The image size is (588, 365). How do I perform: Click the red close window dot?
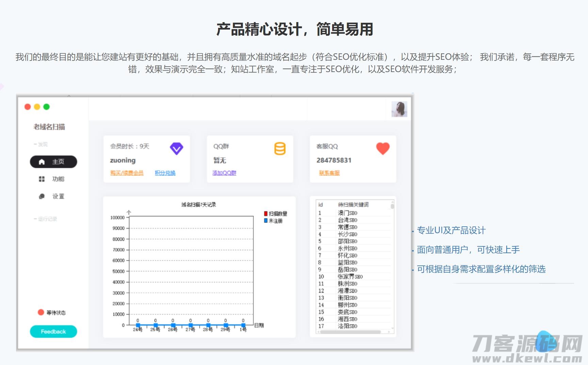28,107
